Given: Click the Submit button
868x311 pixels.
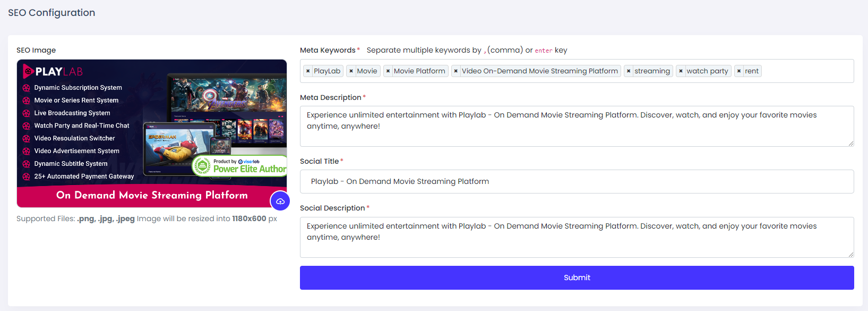Looking at the screenshot, I should pos(577,278).
